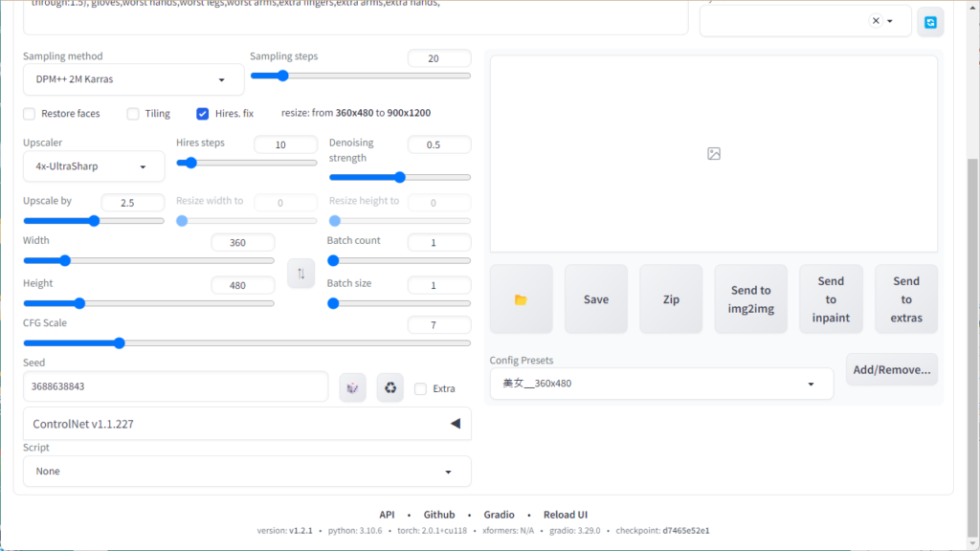This screenshot has width=980, height=551.
Task: Uncheck the Hires. fix checkbox
Action: point(203,114)
